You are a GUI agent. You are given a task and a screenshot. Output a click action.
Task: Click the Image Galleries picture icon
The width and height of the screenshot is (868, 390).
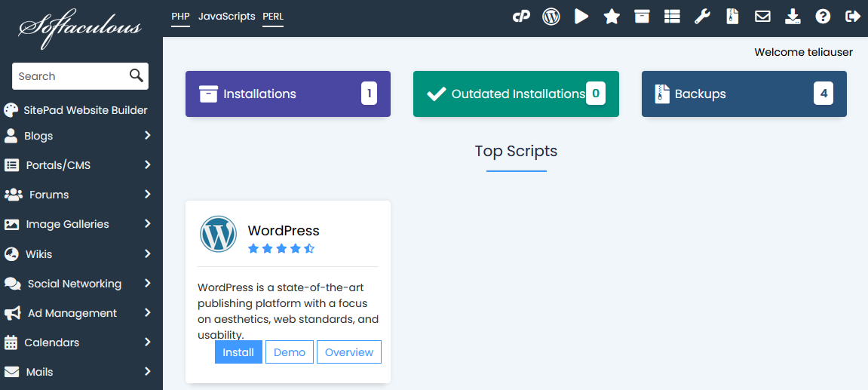11,224
